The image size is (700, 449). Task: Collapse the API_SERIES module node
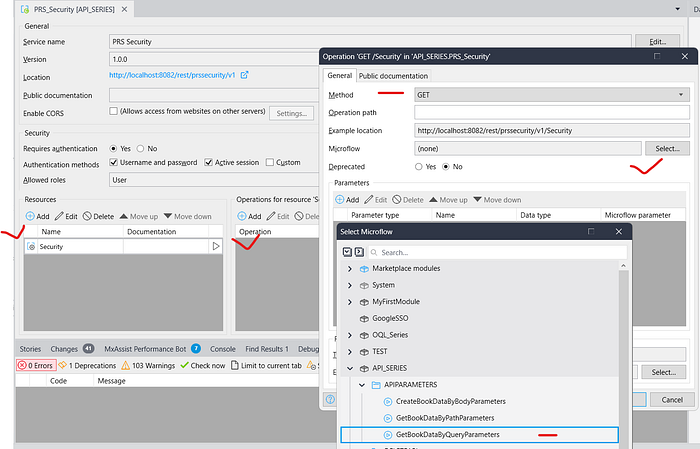click(x=349, y=367)
